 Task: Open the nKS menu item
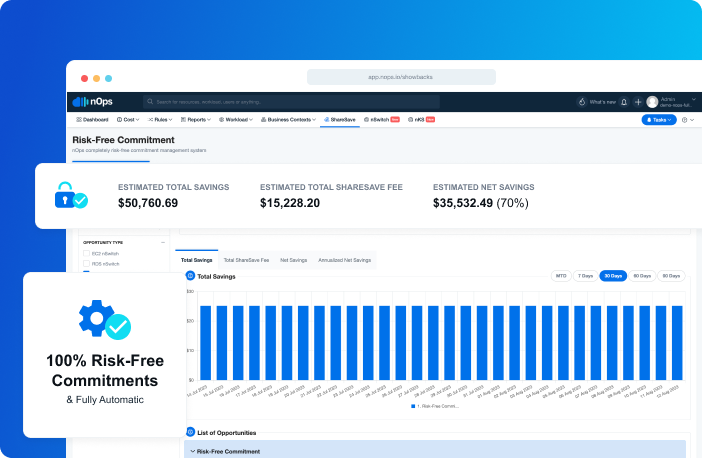pyautogui.click(x=421, y=120)
